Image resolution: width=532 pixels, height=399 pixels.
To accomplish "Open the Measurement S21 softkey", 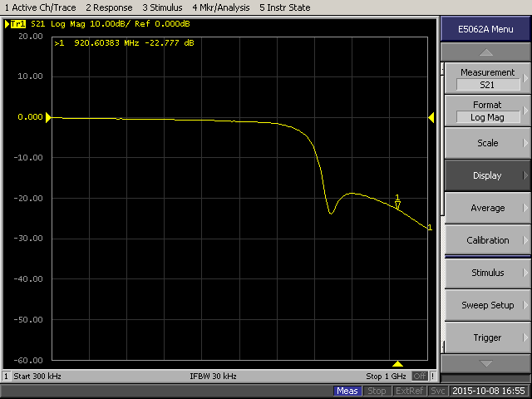I will tap(487, 78).
